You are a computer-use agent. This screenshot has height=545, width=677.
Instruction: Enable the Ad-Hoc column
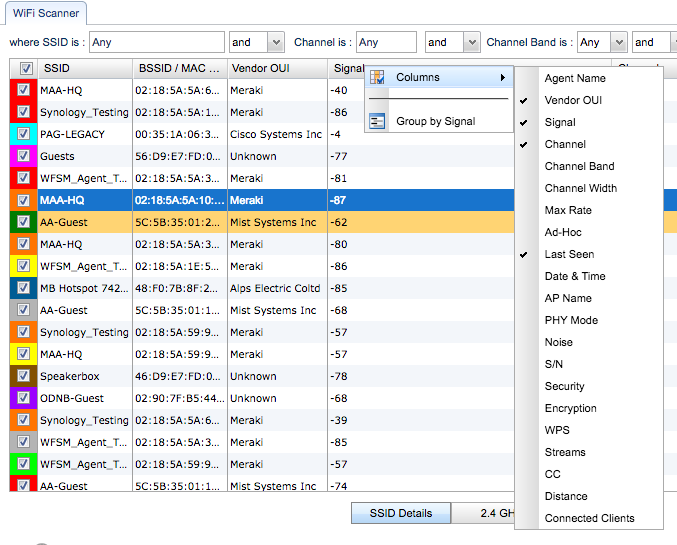click(x=563, y=232)
